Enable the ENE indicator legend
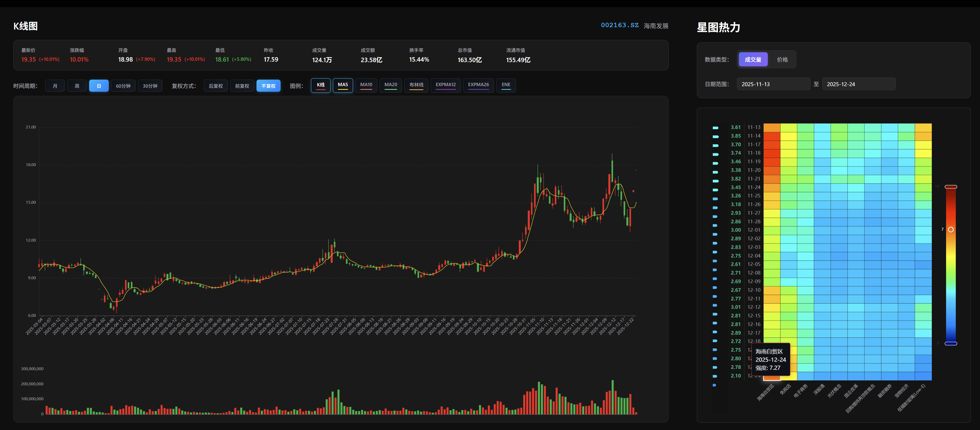The width and height of the screenshot is (980, 430). (x=506, y=85)
